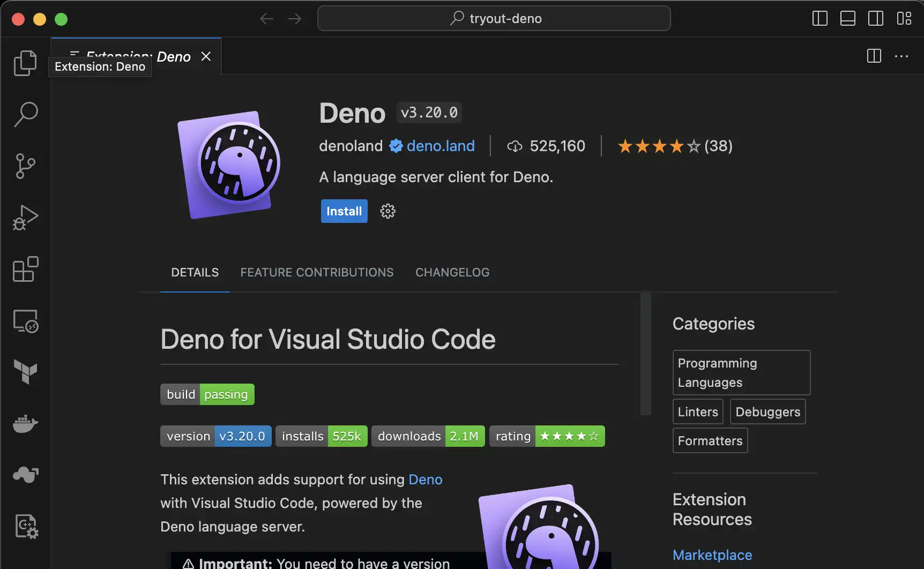Open the activity bar view below Docker

tap(25, 475)
